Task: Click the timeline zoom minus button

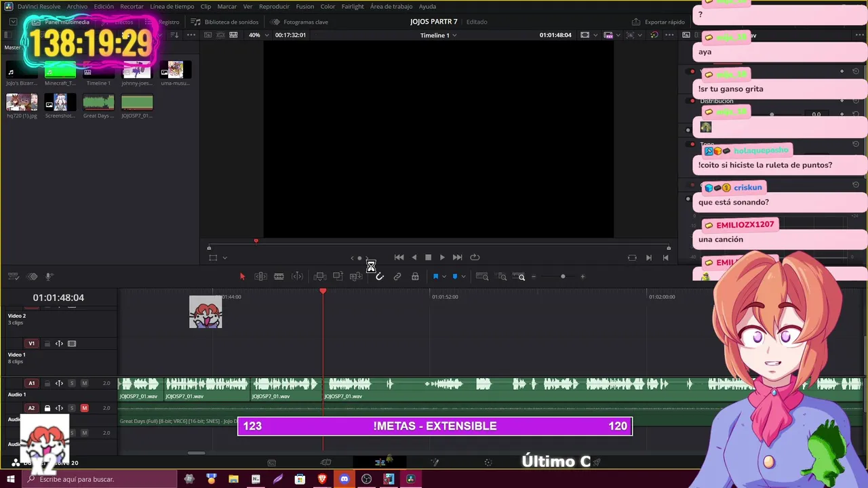Action: pos(534,277)
